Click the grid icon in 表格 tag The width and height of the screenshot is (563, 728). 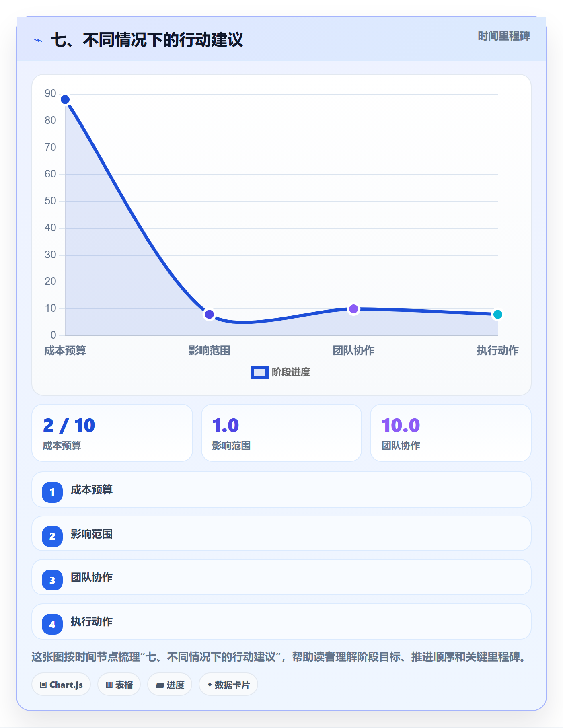pos(109,685)
